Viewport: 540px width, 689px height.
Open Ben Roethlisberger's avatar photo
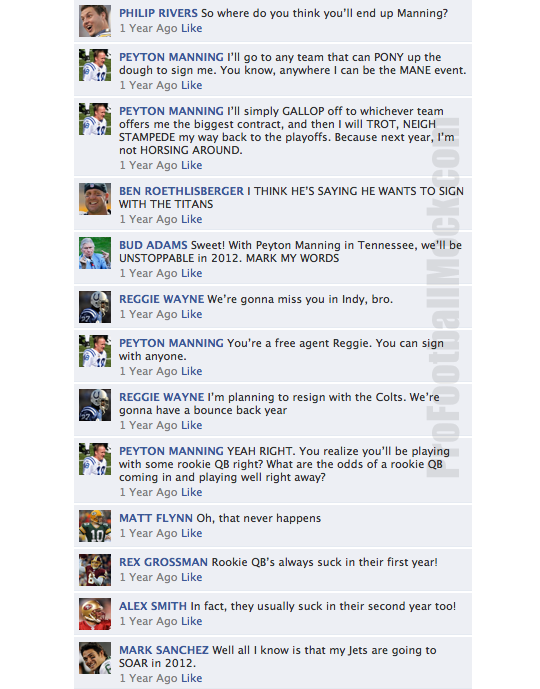pos(95,199)
